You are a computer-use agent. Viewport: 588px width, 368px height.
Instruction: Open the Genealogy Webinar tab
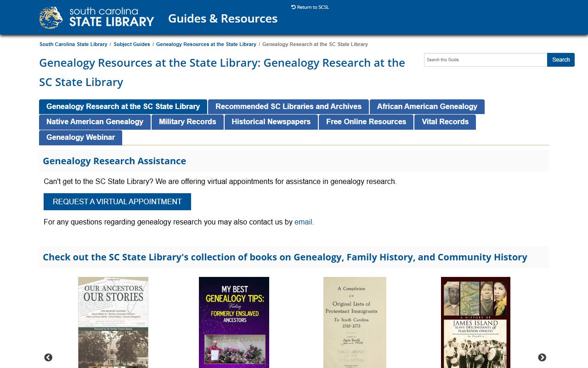point(81,138)
